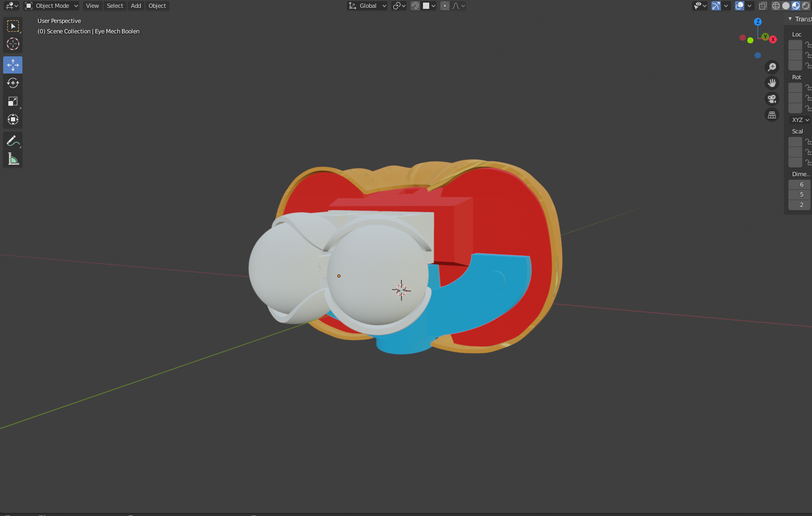Select the Select Box tool
This screenshot has height=516, width=812.
click(x=13, y=26)
